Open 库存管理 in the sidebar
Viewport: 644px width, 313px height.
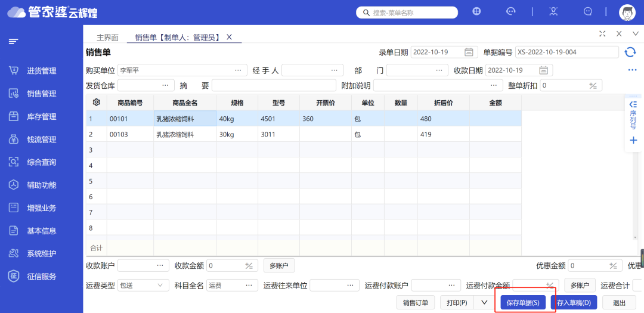click(x=41, y=117)
